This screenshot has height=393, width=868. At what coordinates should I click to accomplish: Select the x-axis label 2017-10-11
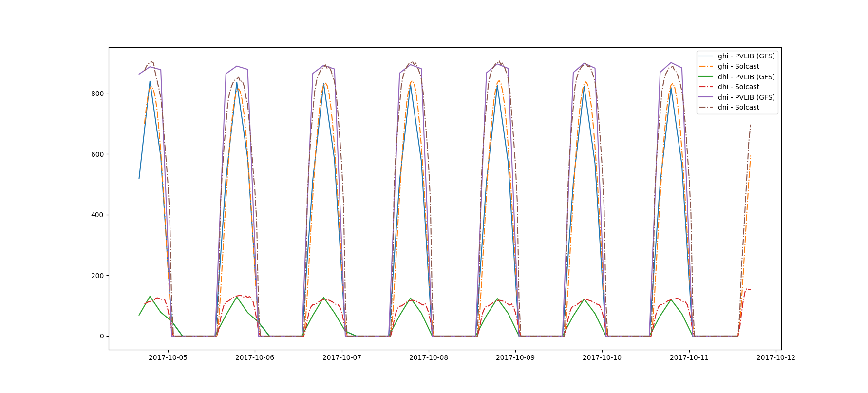coord(689,357)
